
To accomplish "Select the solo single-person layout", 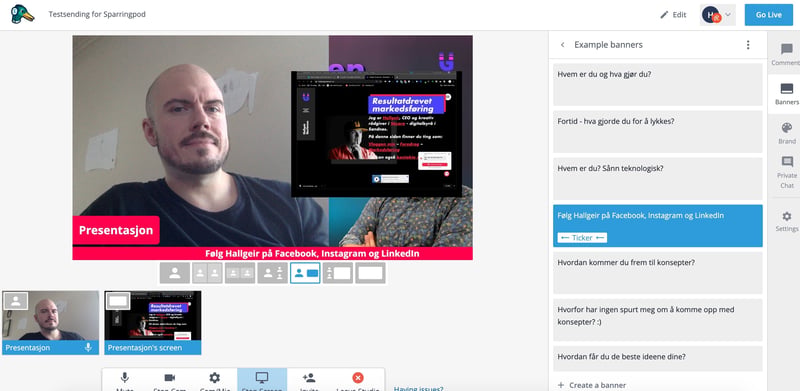I will coord(174,273).
